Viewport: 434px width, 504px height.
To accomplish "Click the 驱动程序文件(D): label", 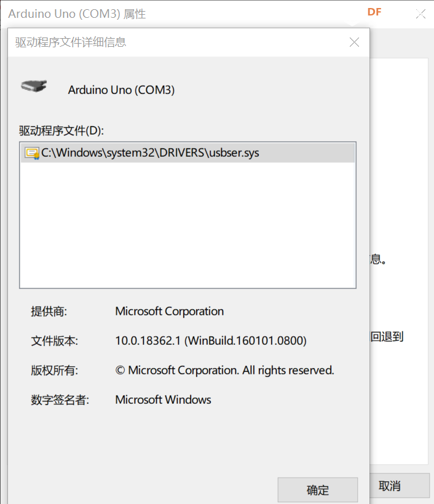I will (61, 131).
